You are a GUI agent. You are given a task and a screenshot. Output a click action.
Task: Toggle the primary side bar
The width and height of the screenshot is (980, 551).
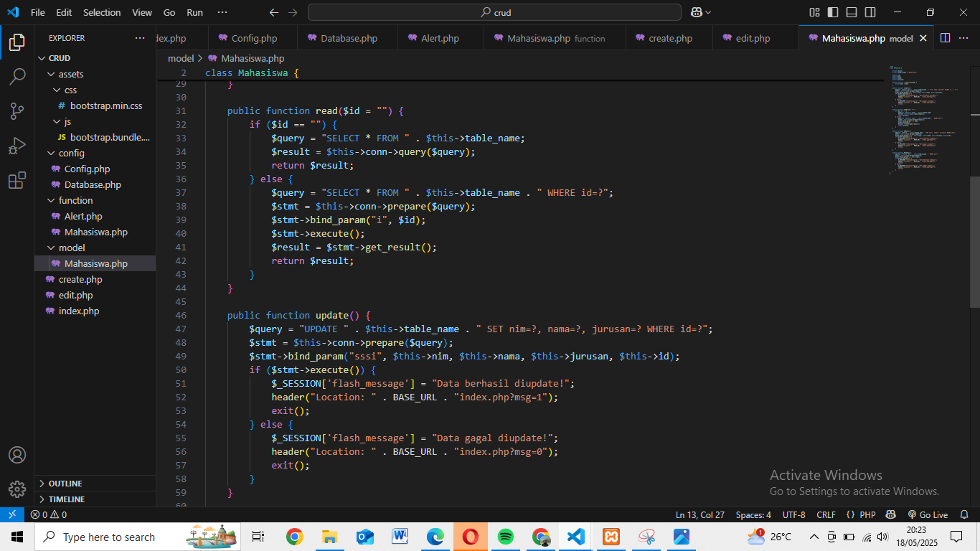point(832,12)
